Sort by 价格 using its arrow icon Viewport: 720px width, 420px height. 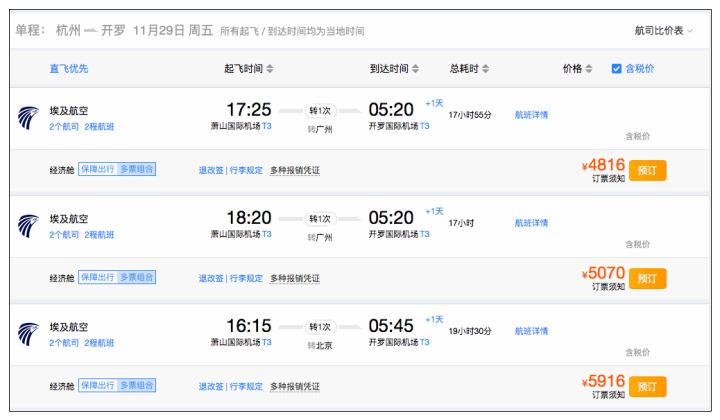point(589,69)
